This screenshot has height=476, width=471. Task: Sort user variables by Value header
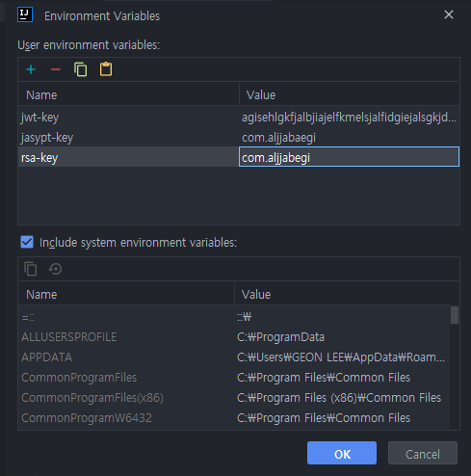point(350,95)
